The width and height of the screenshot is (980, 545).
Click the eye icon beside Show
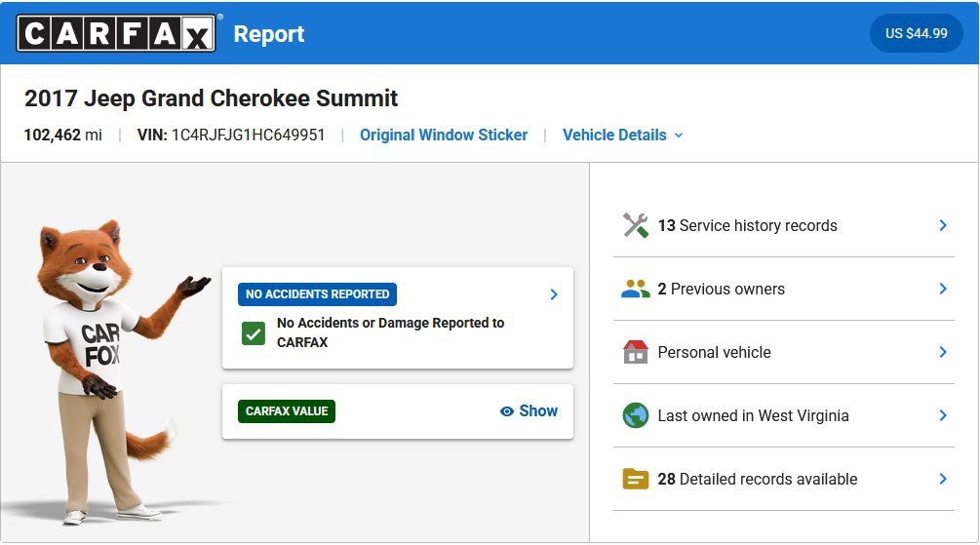point(507,411)
